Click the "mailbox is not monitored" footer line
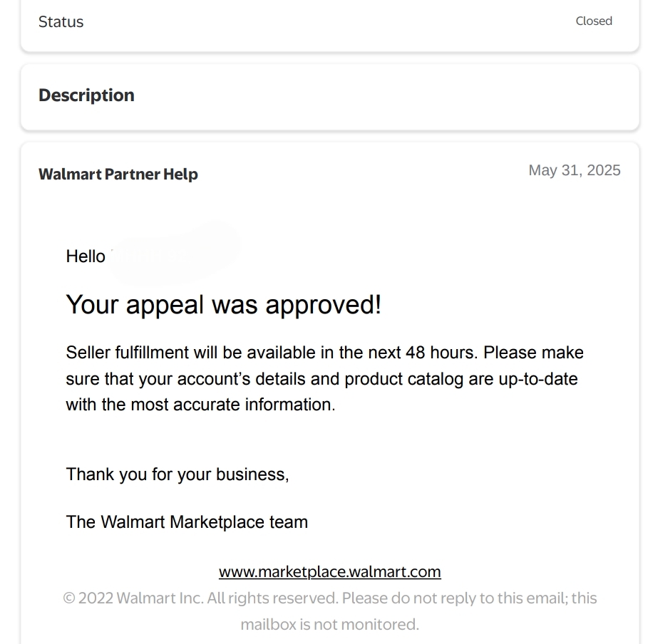Viewport: 653px width, 644px height. coord(329,625)
